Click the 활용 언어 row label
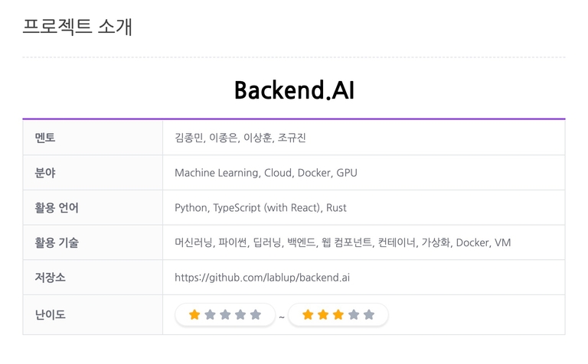The image size is (588, 364). point(57,207)
